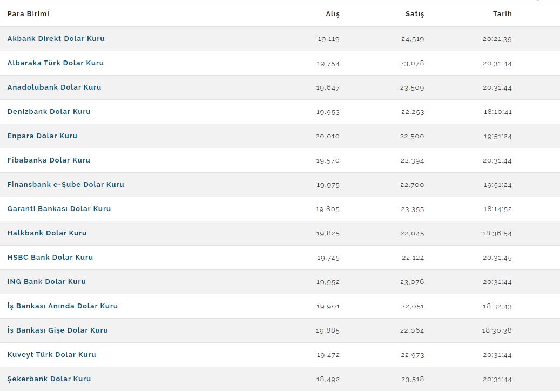This screenshot has width=560, height=392.
Task: Open Denizbank Dolar Kuru link
Action: click(49, 111)
